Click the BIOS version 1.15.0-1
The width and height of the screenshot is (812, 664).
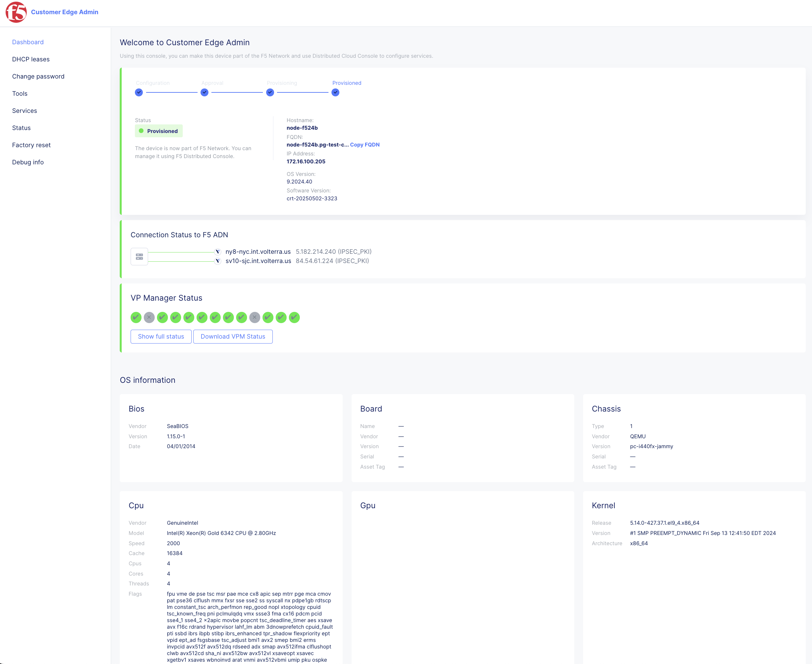tap(176, 437)
